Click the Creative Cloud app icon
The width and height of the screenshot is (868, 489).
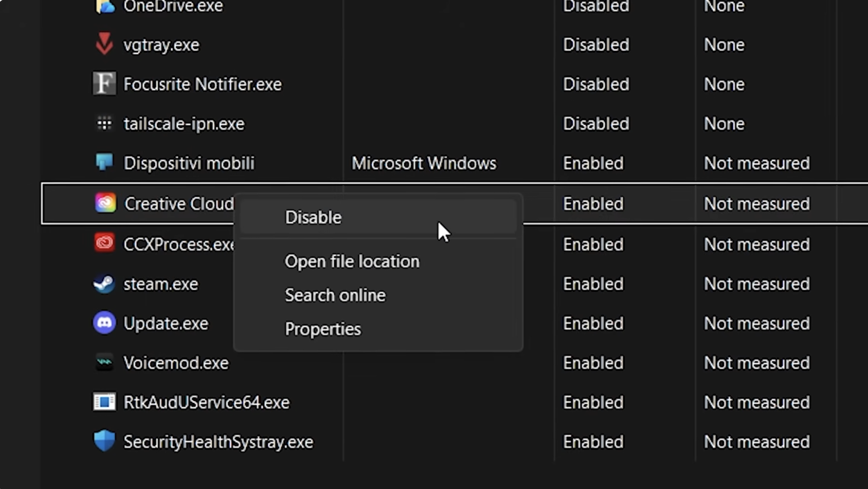[105, 203]
